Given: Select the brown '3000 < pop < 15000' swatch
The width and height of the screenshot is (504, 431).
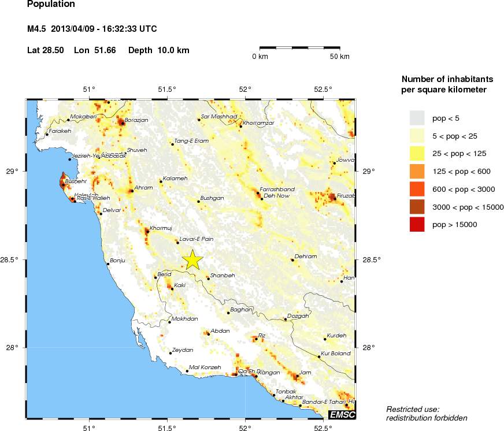Looking at the screenshot, I should 417,207.
